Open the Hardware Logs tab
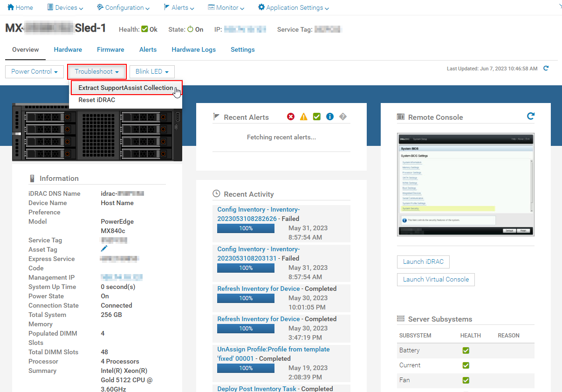 pos(193,49)
